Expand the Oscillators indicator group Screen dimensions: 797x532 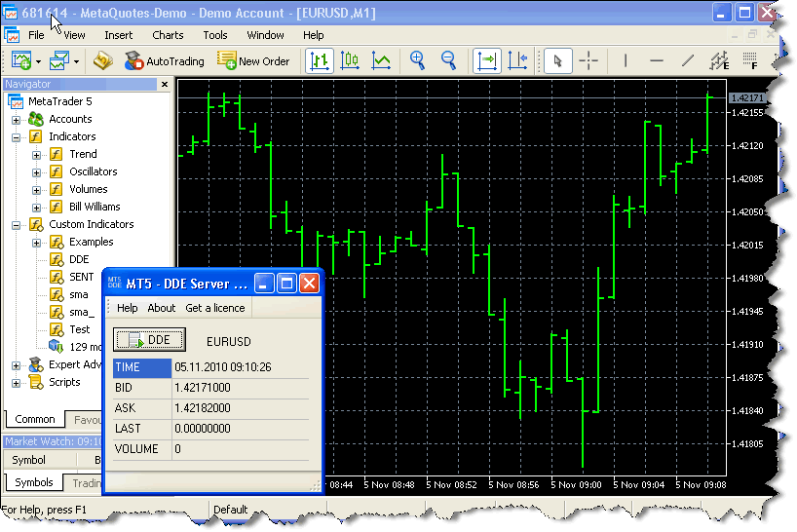pyautogui.click(x=36, y=172)
